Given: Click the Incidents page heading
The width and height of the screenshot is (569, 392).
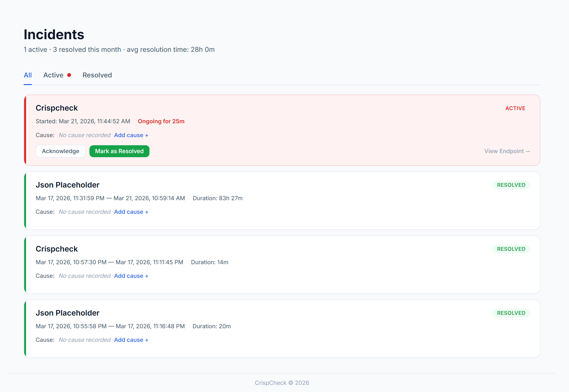Looking at the screenshot, I should coord(54,34).
